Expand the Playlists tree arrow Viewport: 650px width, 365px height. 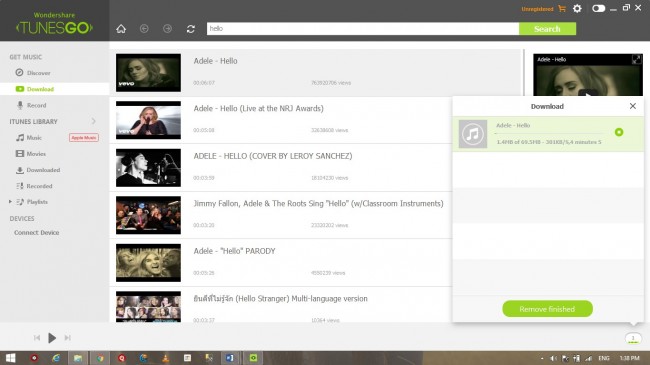[x=10, y=202]
